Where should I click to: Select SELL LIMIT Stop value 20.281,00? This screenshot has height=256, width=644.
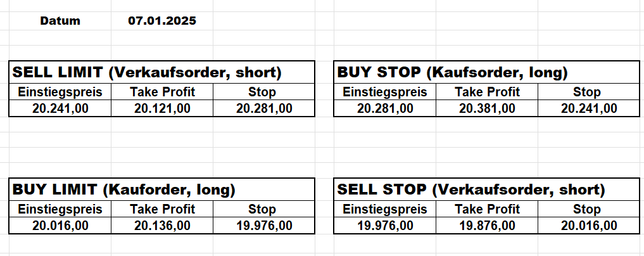[x=264, y=108]
